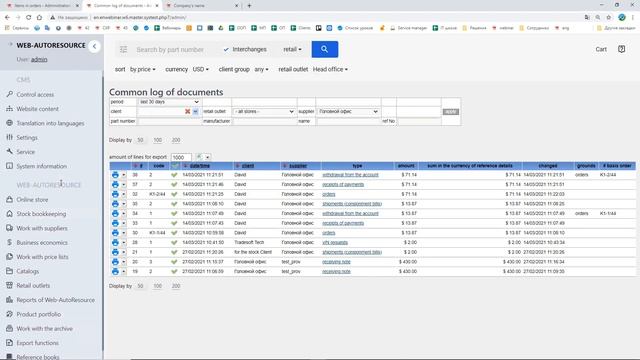The height and width of the screenshot is (360, 640).
Task: Click the blue search magnifier button
Action: click(x=324, y=49)
